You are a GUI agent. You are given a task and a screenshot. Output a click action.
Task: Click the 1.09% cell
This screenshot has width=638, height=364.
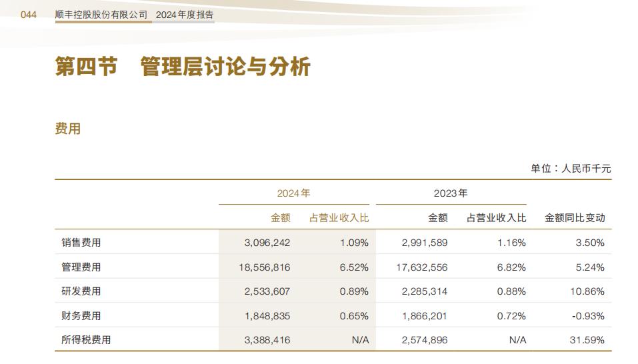pos(355,243)
